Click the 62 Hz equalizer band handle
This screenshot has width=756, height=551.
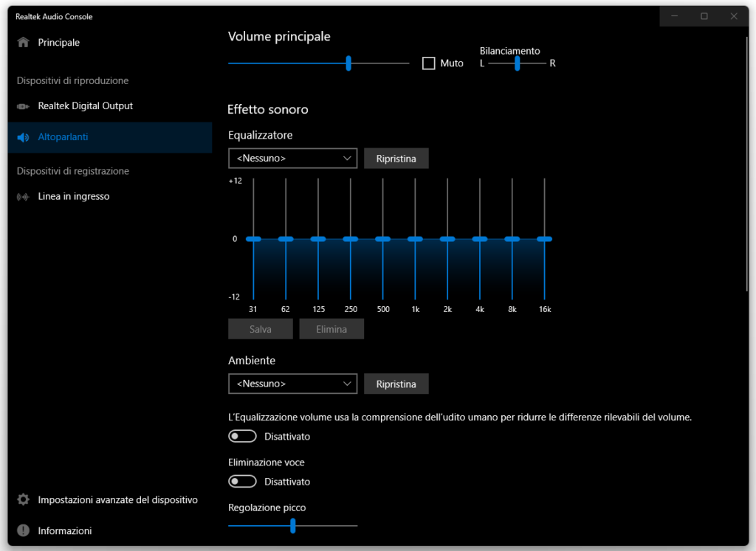tap(286, 239)
